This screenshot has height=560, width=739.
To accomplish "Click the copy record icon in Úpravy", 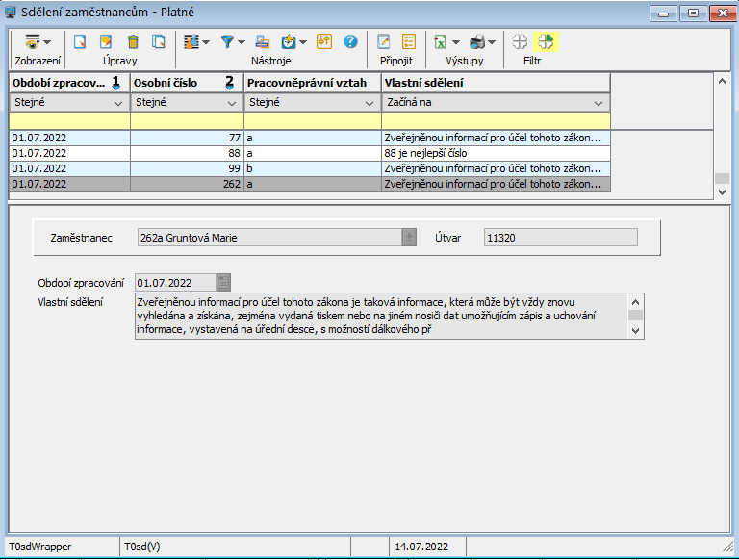I will tap(159, 41).
